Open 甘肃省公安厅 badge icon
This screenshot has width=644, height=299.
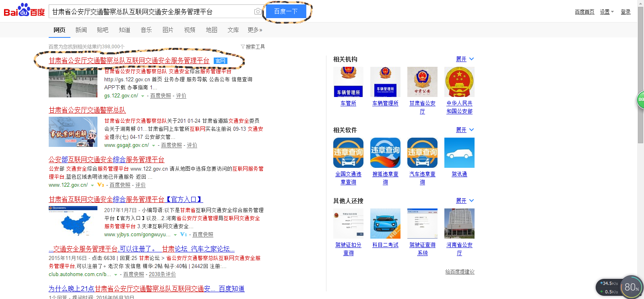422,82
